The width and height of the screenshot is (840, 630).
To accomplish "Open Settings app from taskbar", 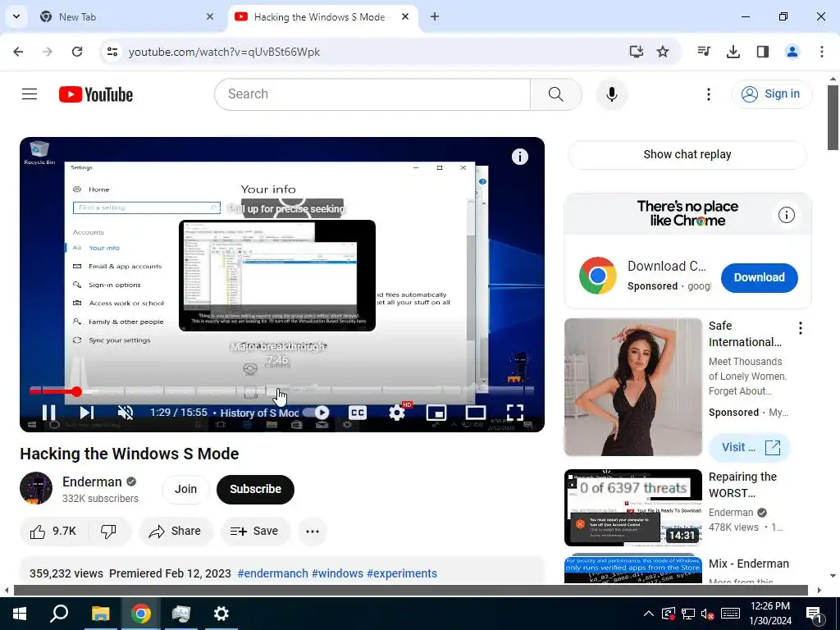I will [221, 614].
